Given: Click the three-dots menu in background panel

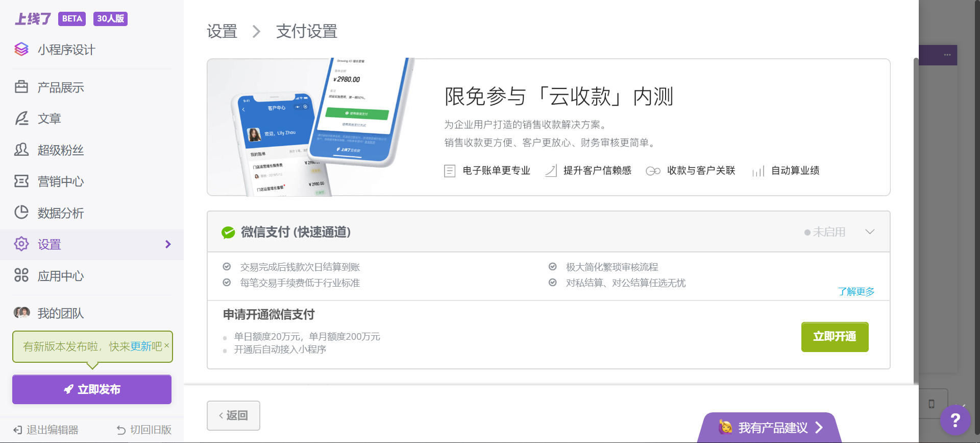Looking at the screenshot, I should click(x=947, y=55).
